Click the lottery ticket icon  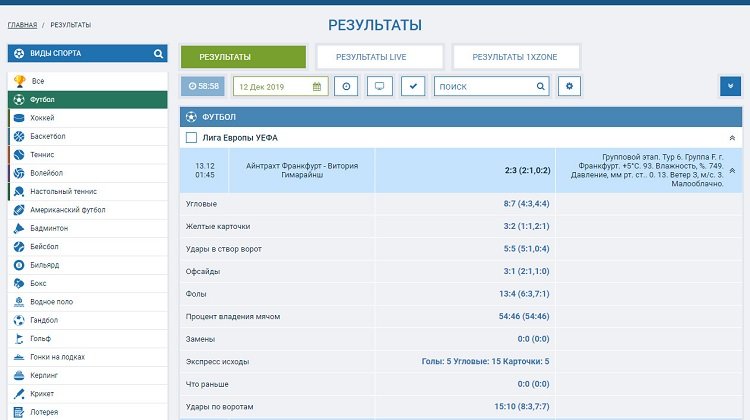19,412
